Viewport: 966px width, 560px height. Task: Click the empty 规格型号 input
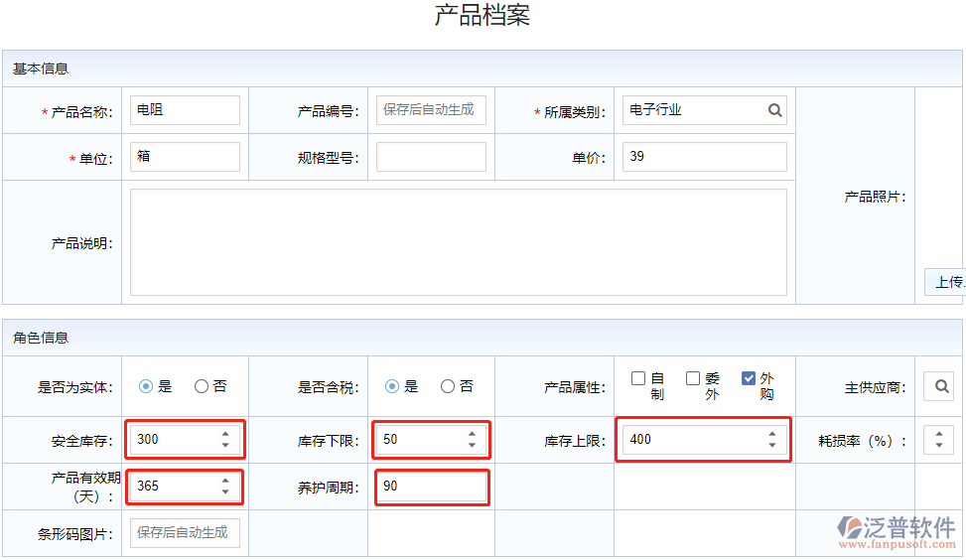click(431, 157)
